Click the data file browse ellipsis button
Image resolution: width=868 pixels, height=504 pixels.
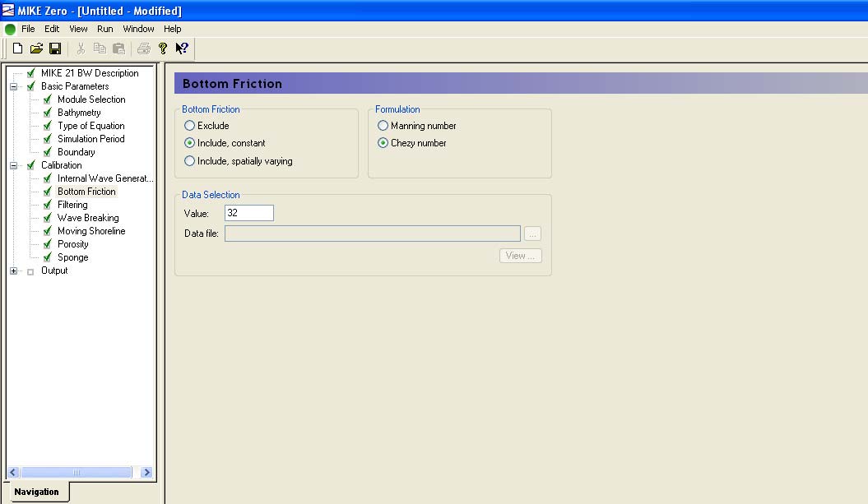532,234
